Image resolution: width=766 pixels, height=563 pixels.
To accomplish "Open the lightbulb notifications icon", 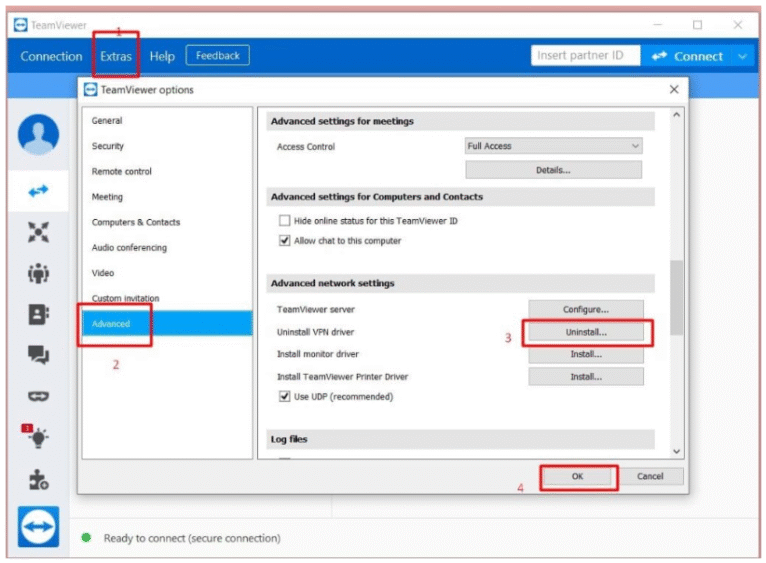I will 39,437.
